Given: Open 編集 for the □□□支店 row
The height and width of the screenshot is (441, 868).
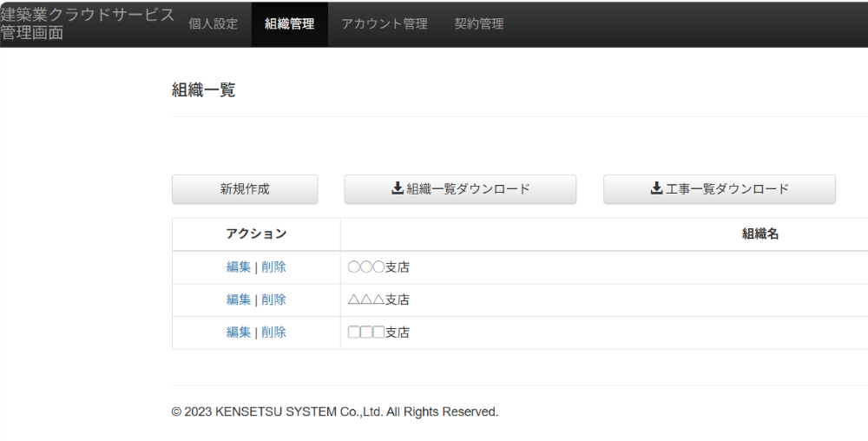Looking at the screenshot, I should click(x=238, y=332).
